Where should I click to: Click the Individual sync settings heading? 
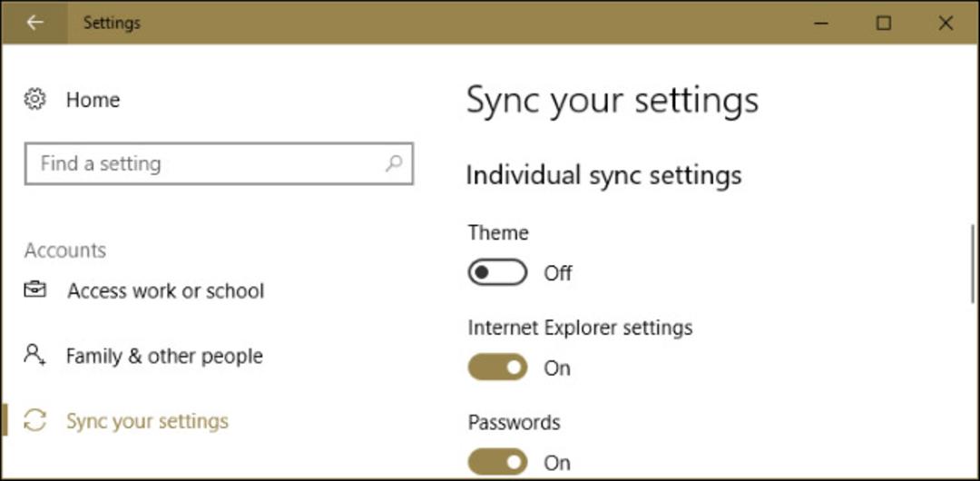point(603,175)
